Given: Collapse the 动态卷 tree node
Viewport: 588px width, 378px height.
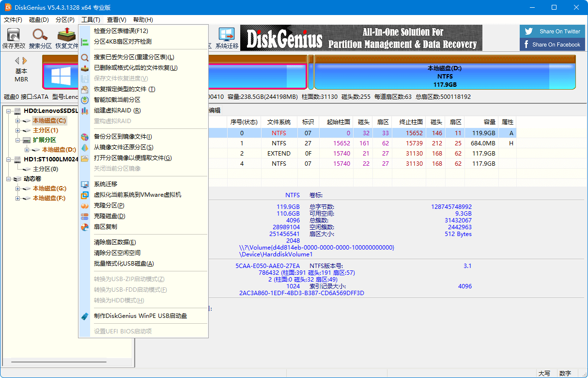Looking at the screenshot, I should coord(8,179).
